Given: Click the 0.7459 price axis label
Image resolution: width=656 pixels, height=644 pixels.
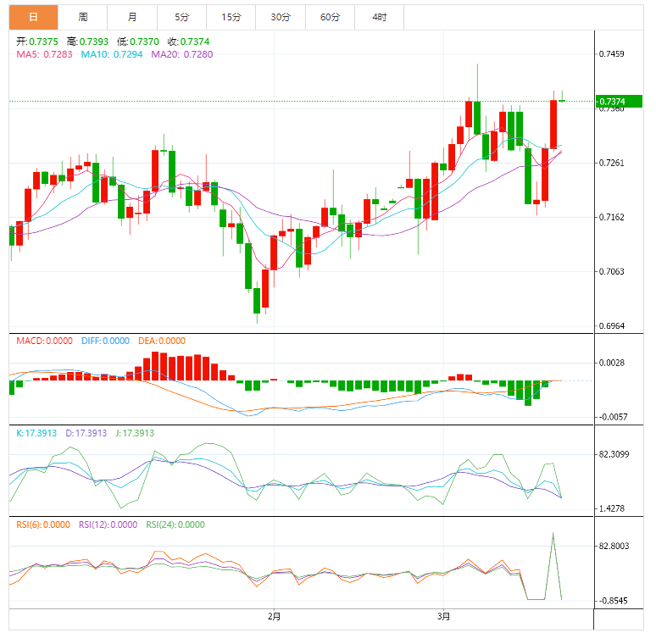Looking at the screenshot, I should 611,54.
